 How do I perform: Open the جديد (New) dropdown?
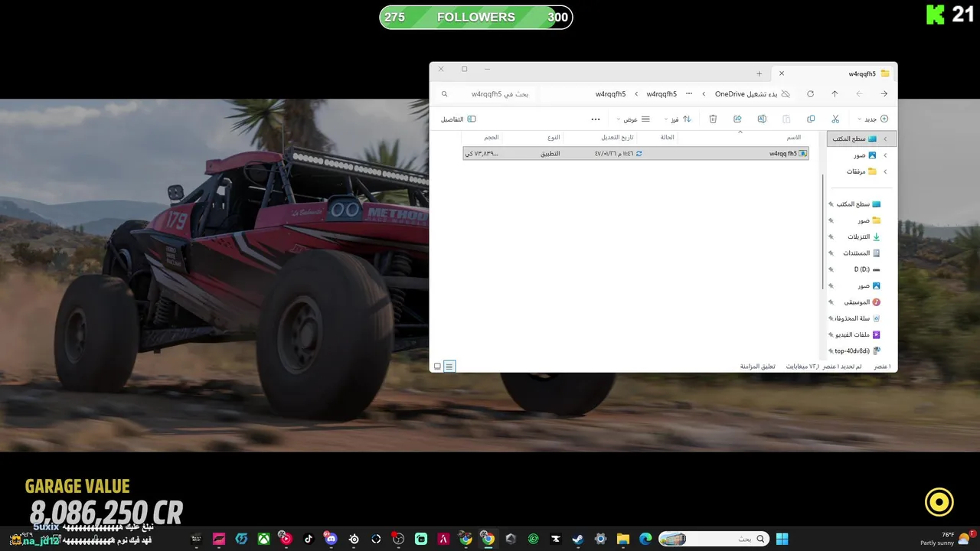point(873,119)
